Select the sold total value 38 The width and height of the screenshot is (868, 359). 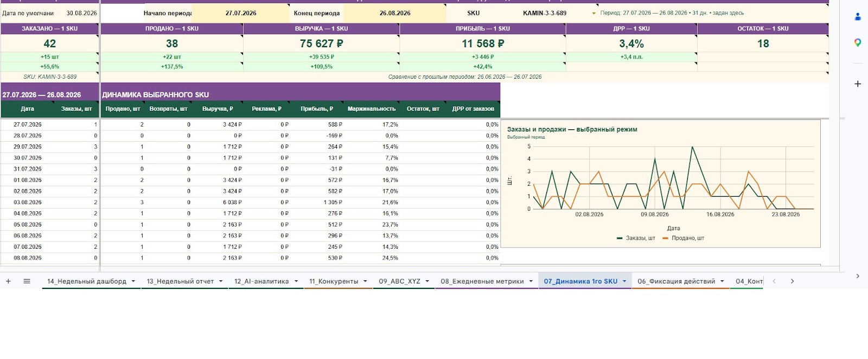pos(172,43)
